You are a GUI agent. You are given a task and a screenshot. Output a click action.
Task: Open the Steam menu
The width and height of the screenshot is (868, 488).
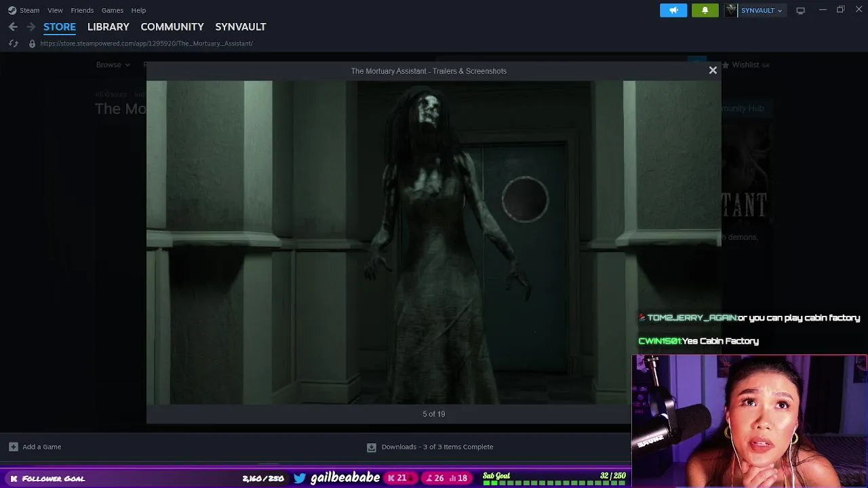(x=29, y=10)
